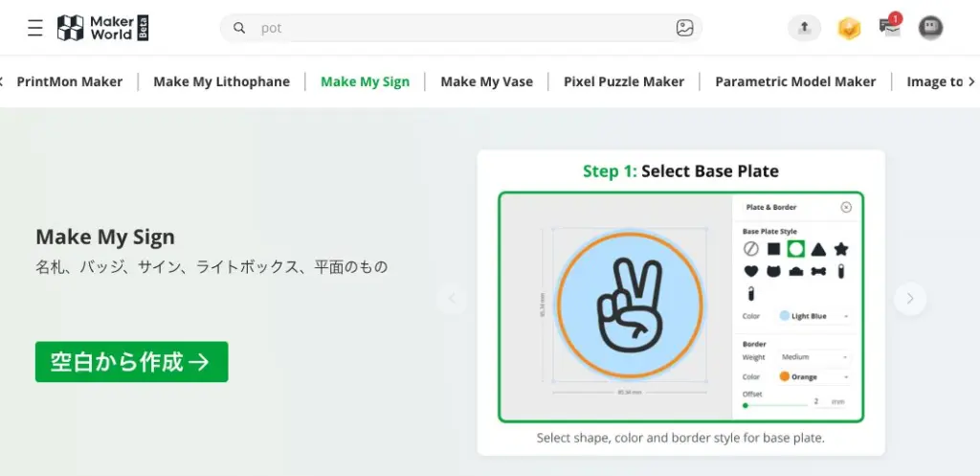Image resolution: width=980 pixels, height=476 pixels.
Task: Click the offset value field showing 2
Action: (x=817, y=401)
